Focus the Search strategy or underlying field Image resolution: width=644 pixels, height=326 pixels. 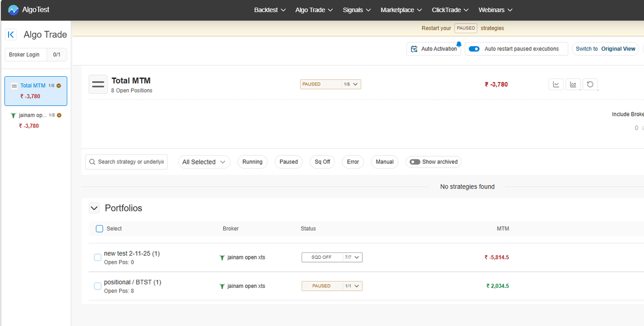point(126,162)
